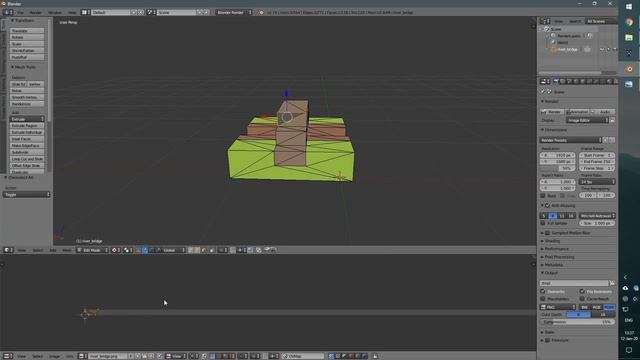Open the Render Presets dropdown
The width and height of the screenshot is (640, 360).
pyautogui.click(x=571, y=140)
